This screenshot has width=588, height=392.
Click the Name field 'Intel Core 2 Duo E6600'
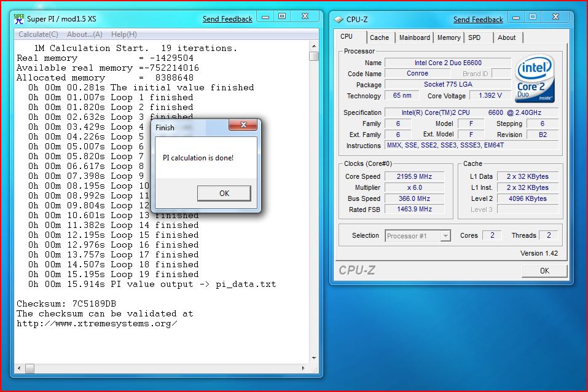click(x=448, y=63)
